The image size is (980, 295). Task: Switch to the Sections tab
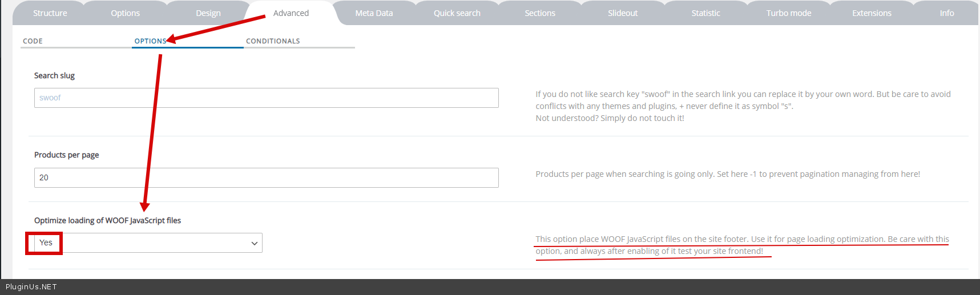point(540,13)
